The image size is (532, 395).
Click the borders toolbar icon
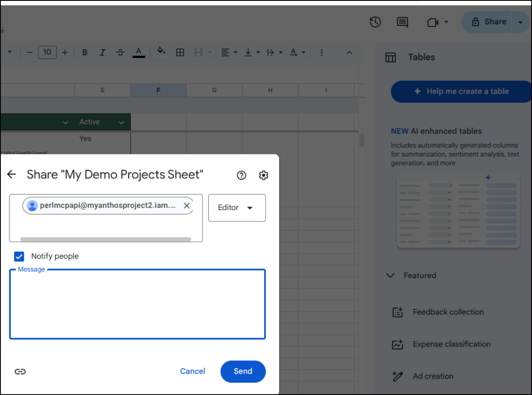coord(180,52)
